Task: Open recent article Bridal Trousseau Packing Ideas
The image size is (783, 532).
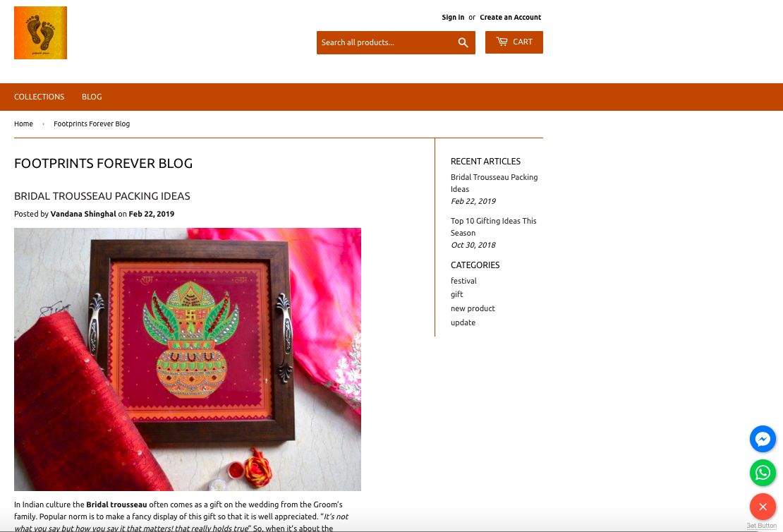Action: [x=494, y=183]
